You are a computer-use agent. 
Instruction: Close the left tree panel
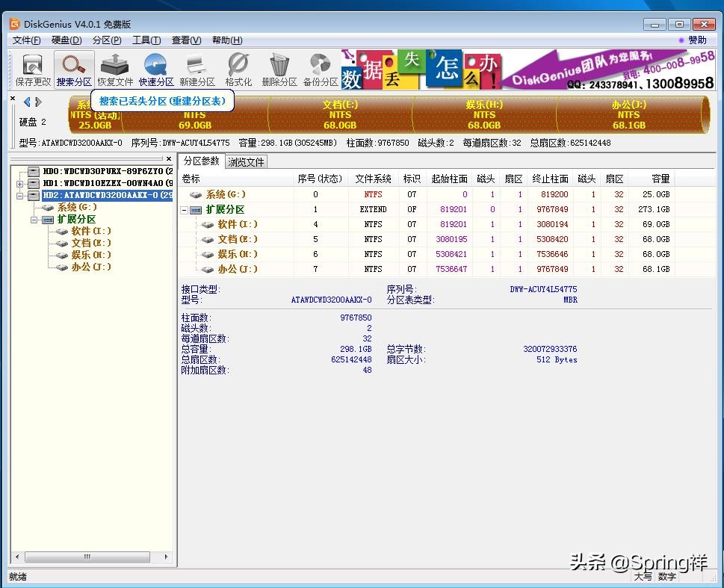coord(169,158)
